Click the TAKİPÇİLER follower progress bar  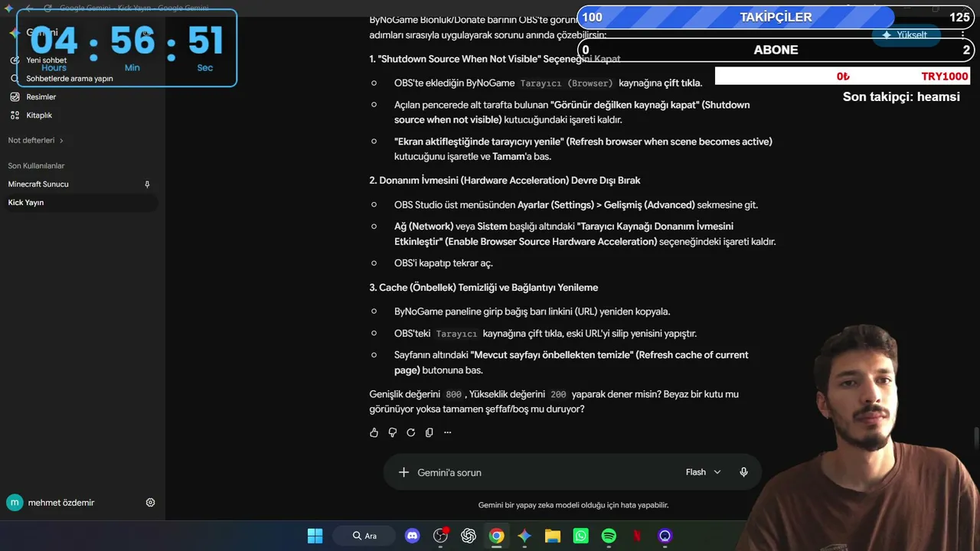776,17
